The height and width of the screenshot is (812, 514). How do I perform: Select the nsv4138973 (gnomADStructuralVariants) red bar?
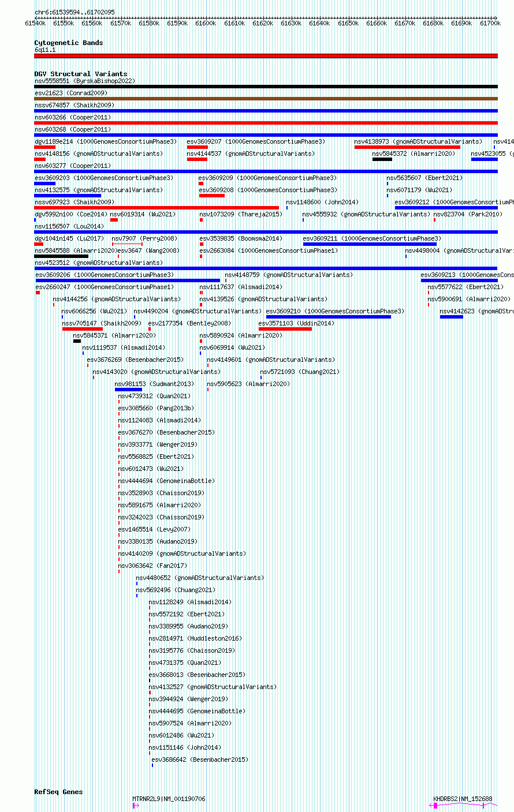tap(407, 147)
